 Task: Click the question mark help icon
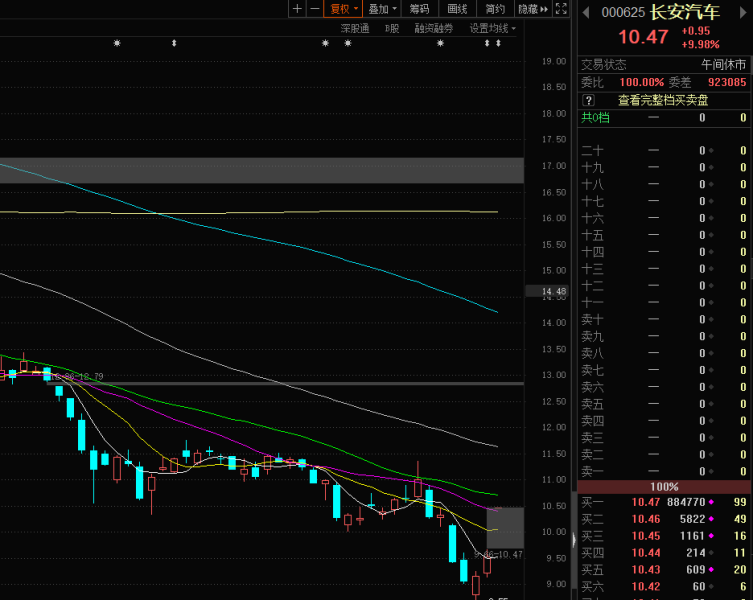point(589,100)
